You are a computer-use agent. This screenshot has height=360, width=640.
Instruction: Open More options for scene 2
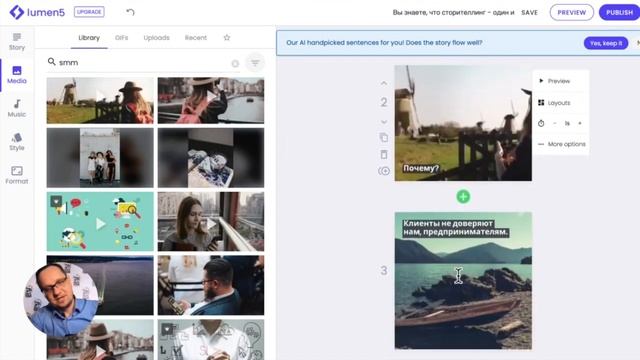pos(562,144)
